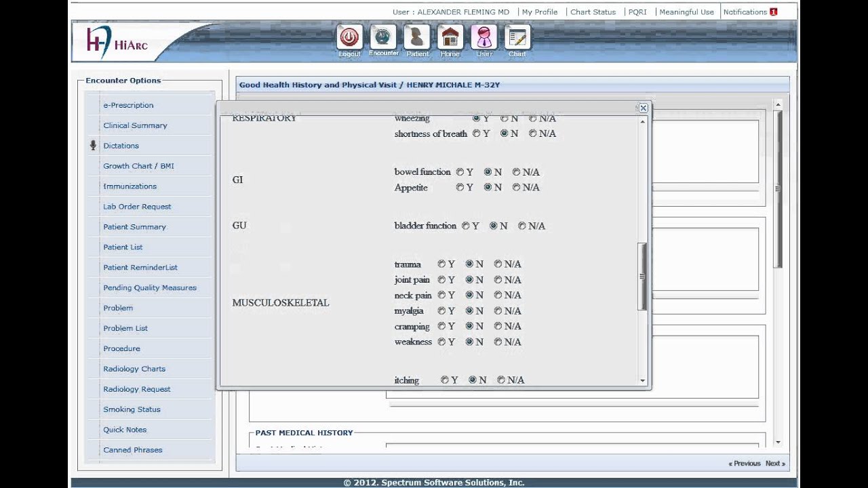Viewport: 868px width, 488px height.
Task: Open Patient List option
Action: point(123,247)
